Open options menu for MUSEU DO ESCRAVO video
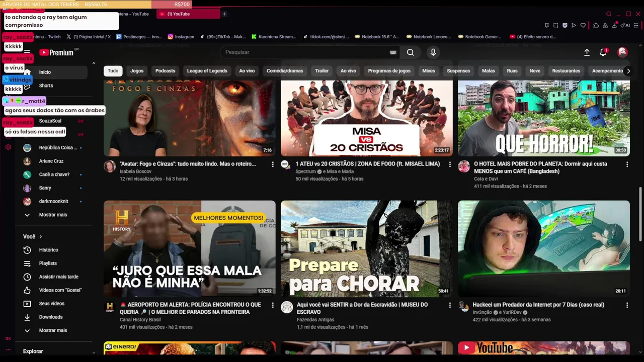 (x=450, y=305)
